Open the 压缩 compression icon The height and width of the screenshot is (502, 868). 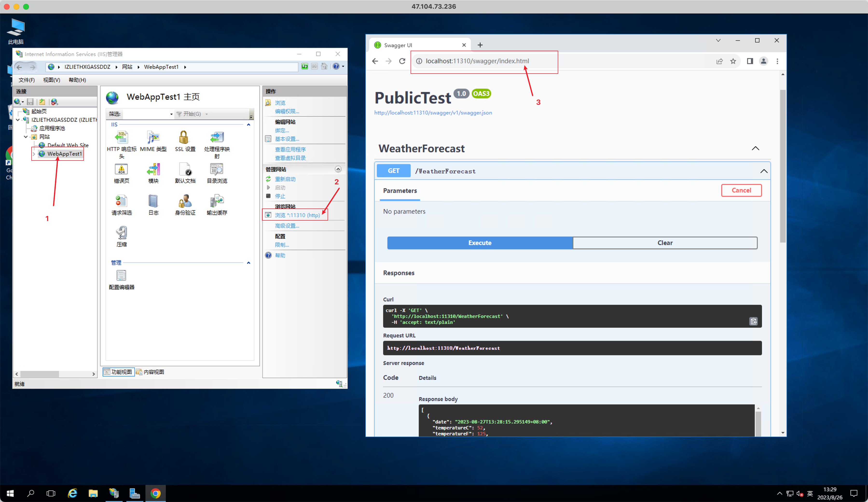[x=121, y=233]
